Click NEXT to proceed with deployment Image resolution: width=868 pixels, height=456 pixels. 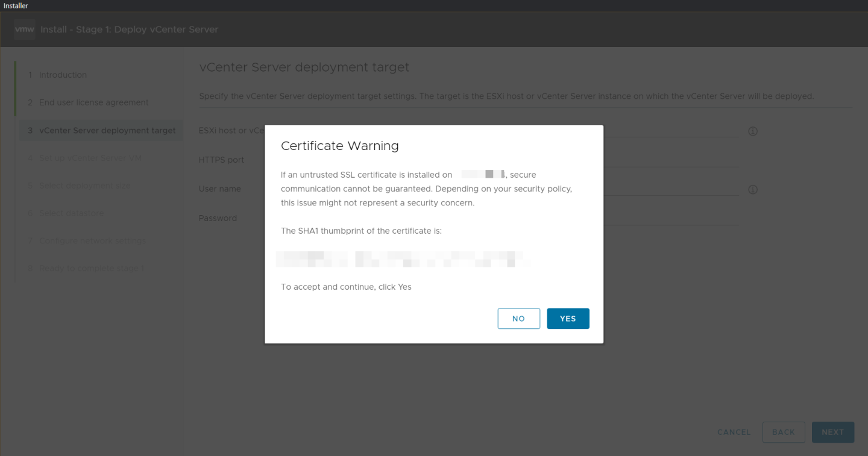click(x=832, y=432)
